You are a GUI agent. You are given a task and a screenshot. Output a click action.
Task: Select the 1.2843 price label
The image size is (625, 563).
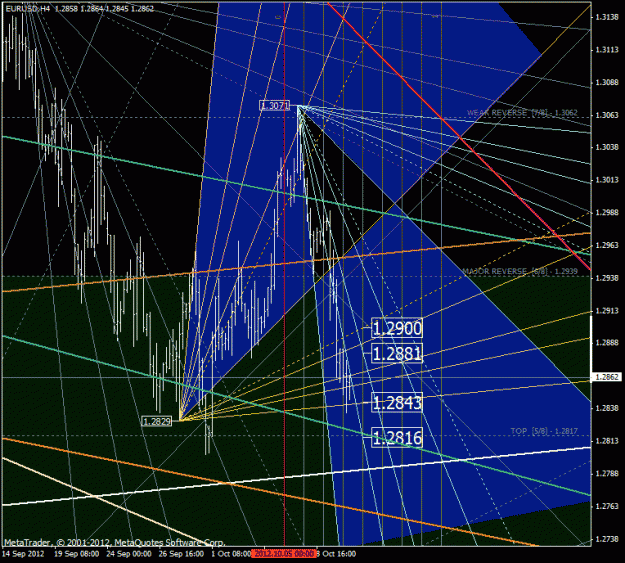[x=397, y=403]
